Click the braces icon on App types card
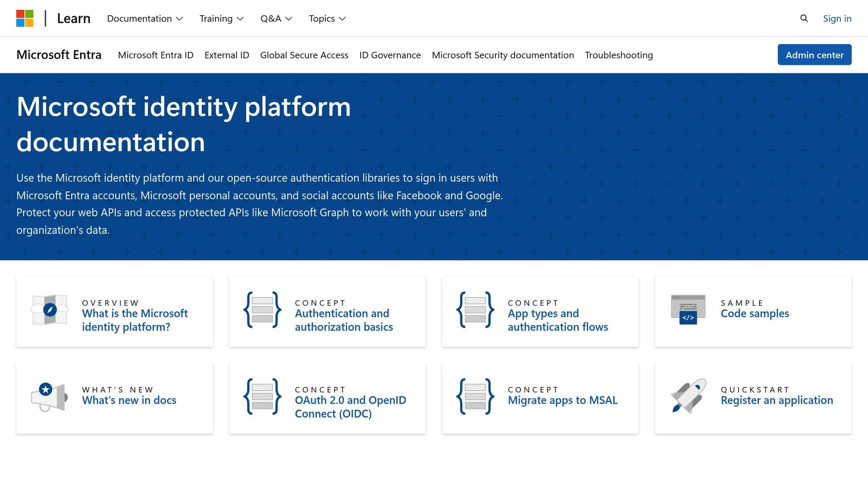 (x=476, y=311)
